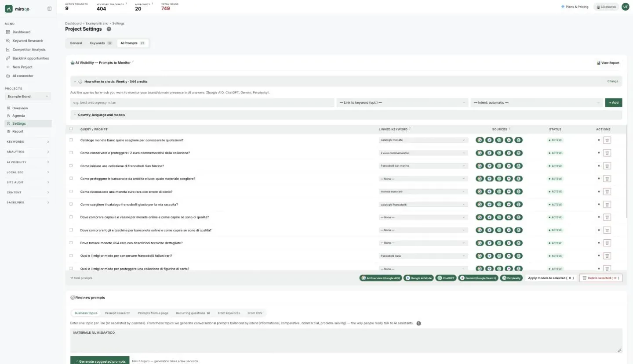Select checkbox for moneta euro rara prompt

coord(71,191)
